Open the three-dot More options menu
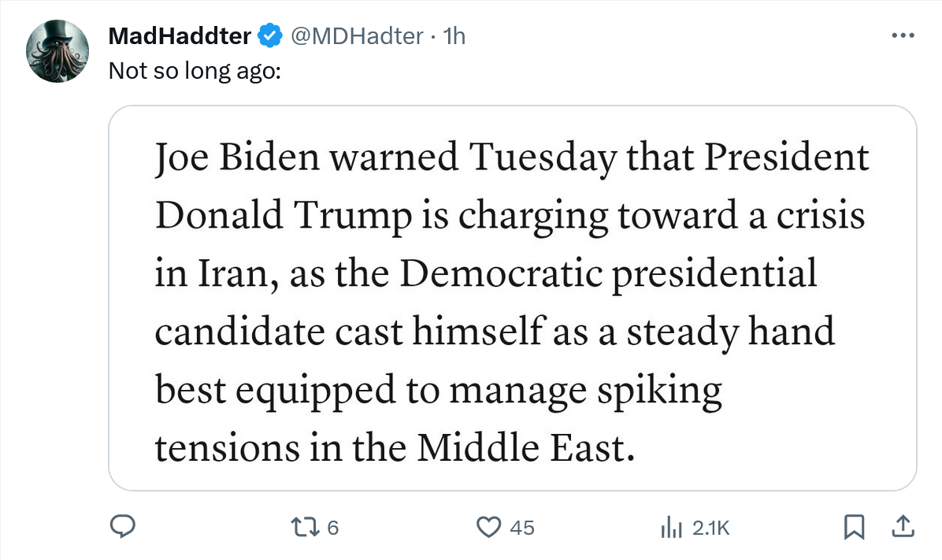The image size is (942, 560). coord(902,35)
